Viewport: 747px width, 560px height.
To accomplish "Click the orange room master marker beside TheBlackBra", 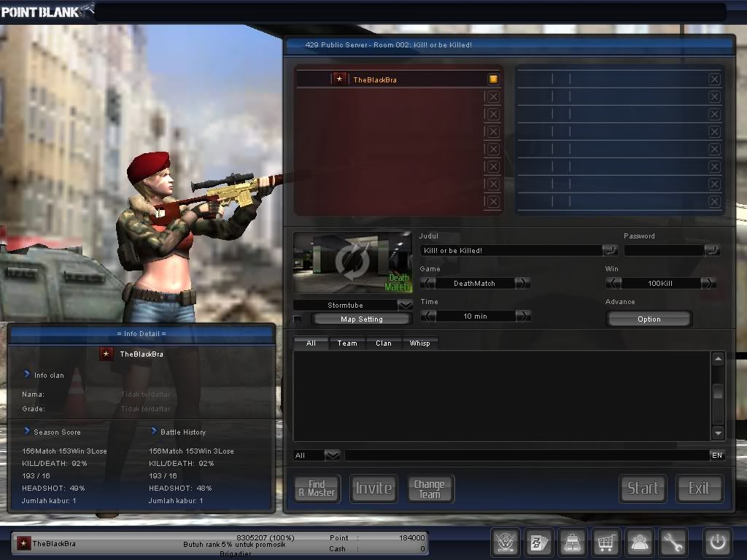I will [x=493, y=79].
